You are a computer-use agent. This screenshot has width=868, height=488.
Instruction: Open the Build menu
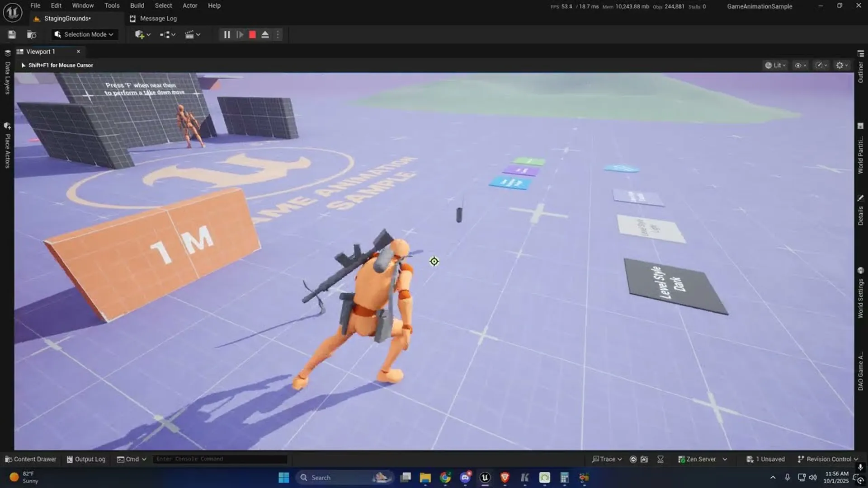coord(137,5)
